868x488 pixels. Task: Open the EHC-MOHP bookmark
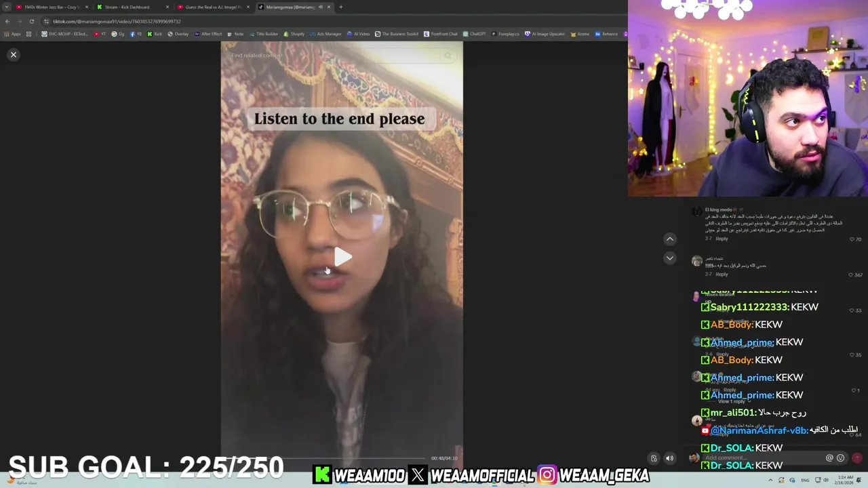click(x=64, y=34)
